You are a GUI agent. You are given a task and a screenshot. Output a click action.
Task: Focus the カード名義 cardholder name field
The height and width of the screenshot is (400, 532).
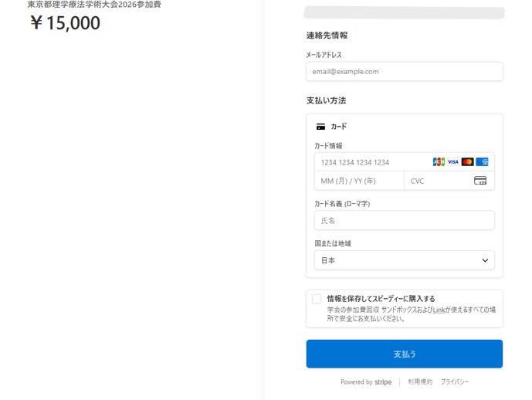point(404,221)
